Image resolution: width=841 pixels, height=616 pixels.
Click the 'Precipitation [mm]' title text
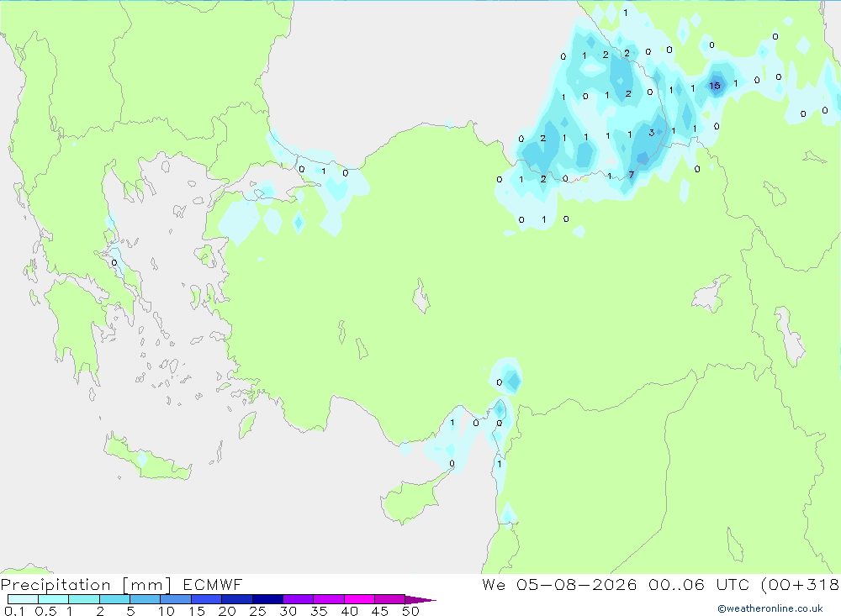[x=86, y=585]
